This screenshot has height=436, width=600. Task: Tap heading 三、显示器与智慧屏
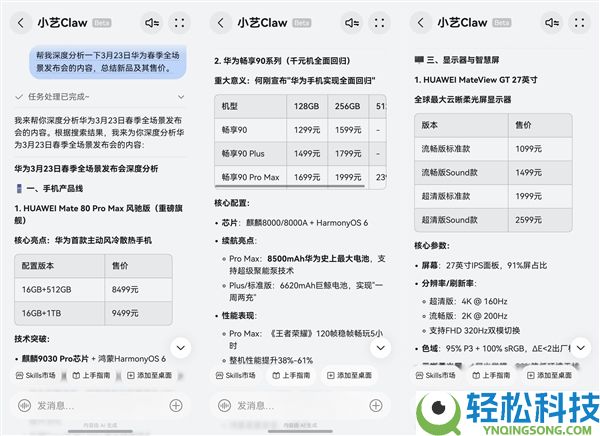point(457,60)
